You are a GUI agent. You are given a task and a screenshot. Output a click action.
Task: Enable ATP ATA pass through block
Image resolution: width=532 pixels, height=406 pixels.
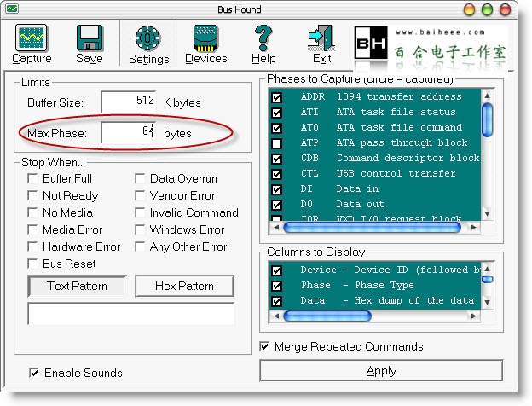click(277, 143)
